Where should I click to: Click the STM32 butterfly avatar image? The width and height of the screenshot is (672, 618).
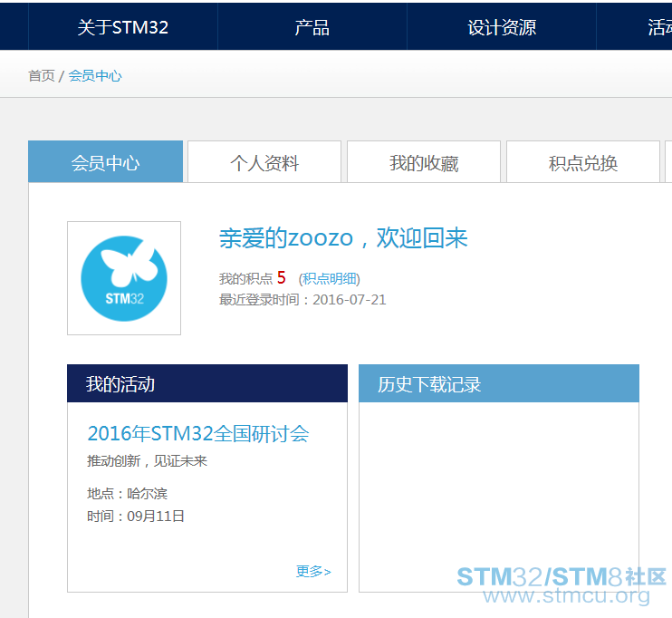pos(124,278)
